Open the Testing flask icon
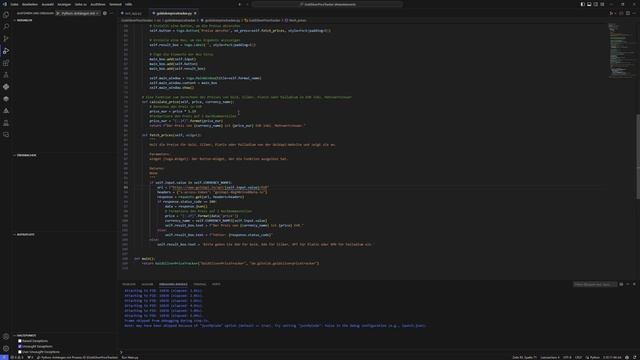This screenshot has width=640, height=360. 6,75
